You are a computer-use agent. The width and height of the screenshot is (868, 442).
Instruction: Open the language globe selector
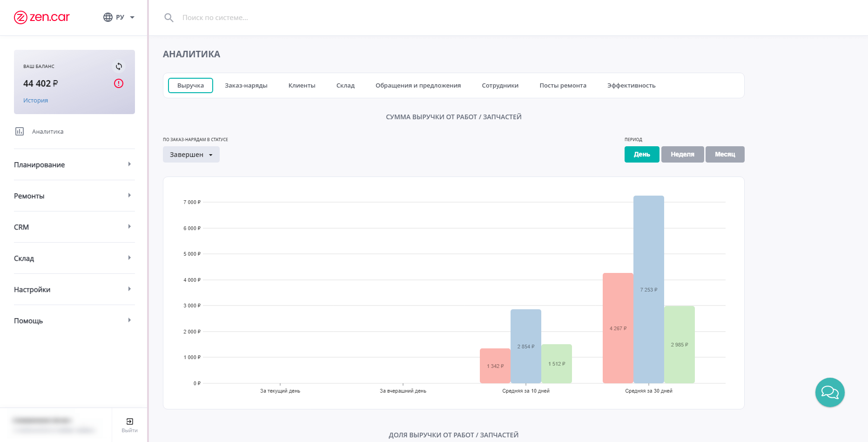(x=108, y=17)
